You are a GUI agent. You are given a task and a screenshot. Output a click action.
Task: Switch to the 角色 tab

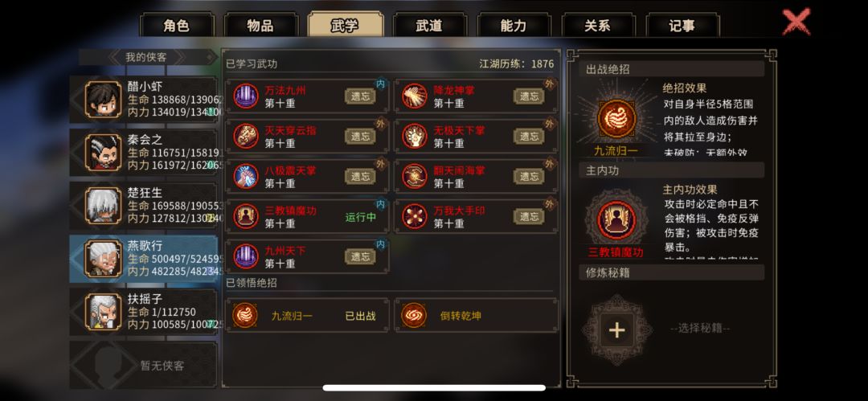(x=176, y=26)
